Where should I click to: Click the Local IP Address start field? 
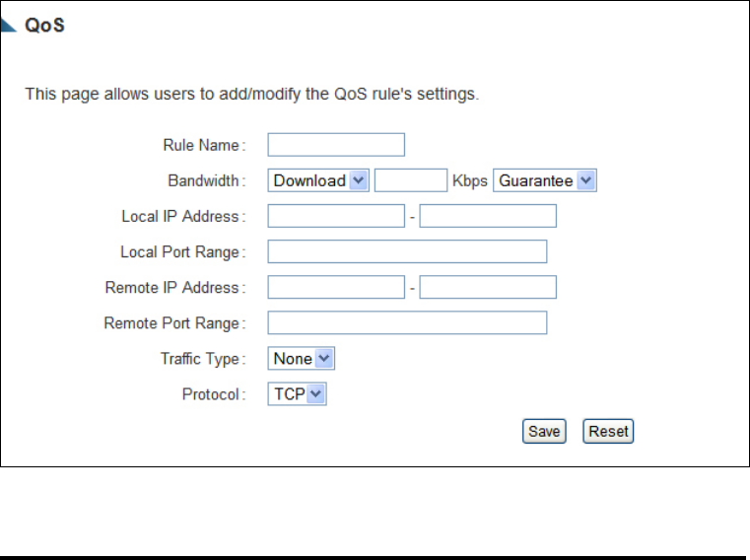coord(336,216)
